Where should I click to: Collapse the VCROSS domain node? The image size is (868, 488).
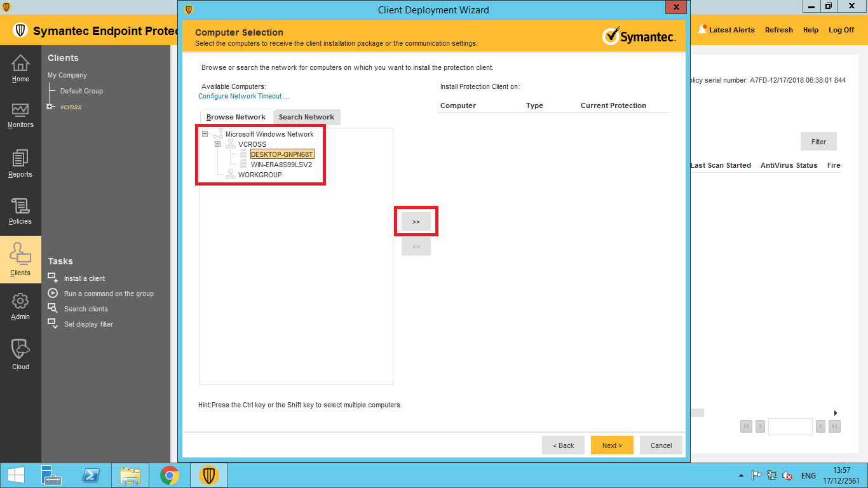point(217,144)
